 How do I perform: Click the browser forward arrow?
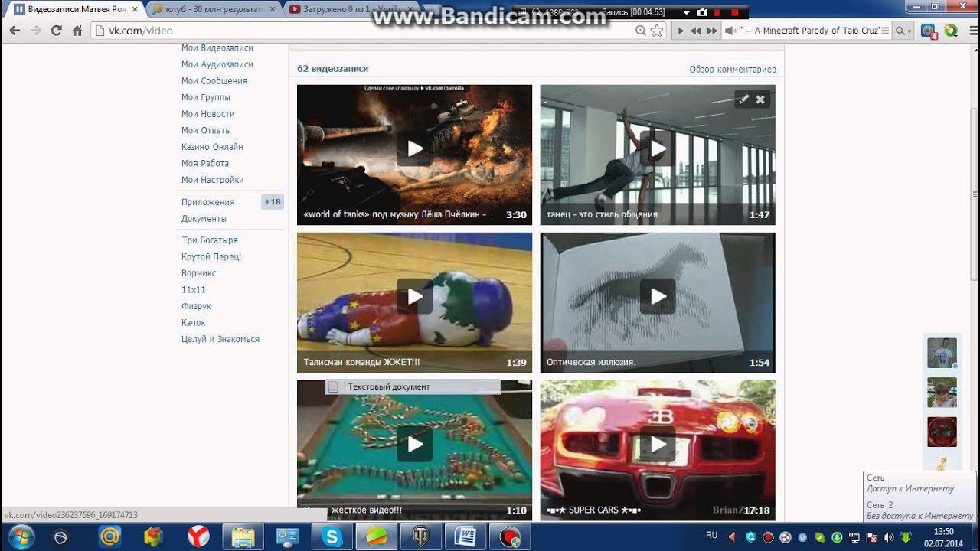coord(35,31)
